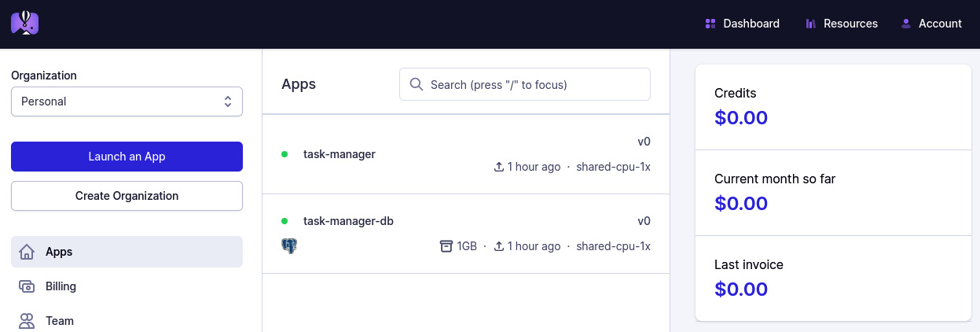
Task: Click the Last invoice $0.00 amount
Action: pos(741,290)
